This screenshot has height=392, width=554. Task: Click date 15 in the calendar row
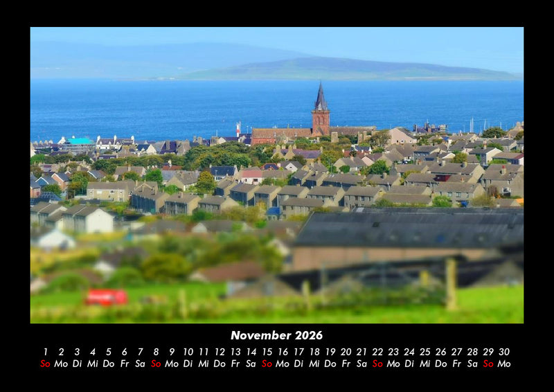267,352
